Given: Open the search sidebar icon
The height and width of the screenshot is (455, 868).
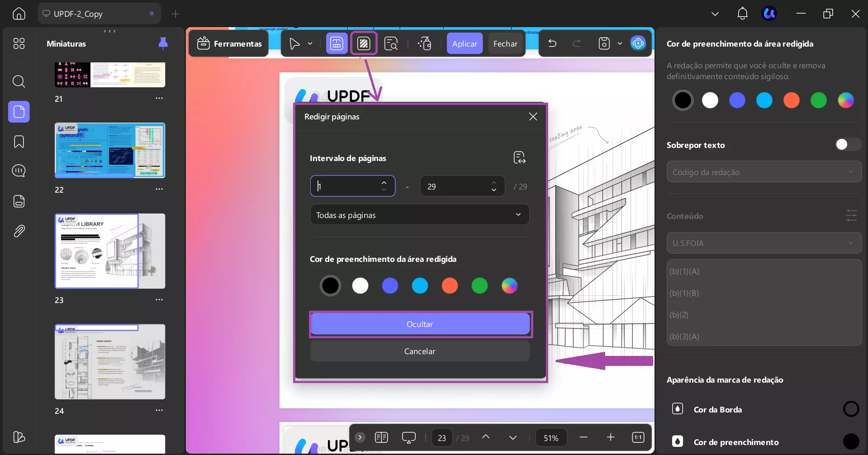Looking at the screenshot, I should (x=19, y=81).
